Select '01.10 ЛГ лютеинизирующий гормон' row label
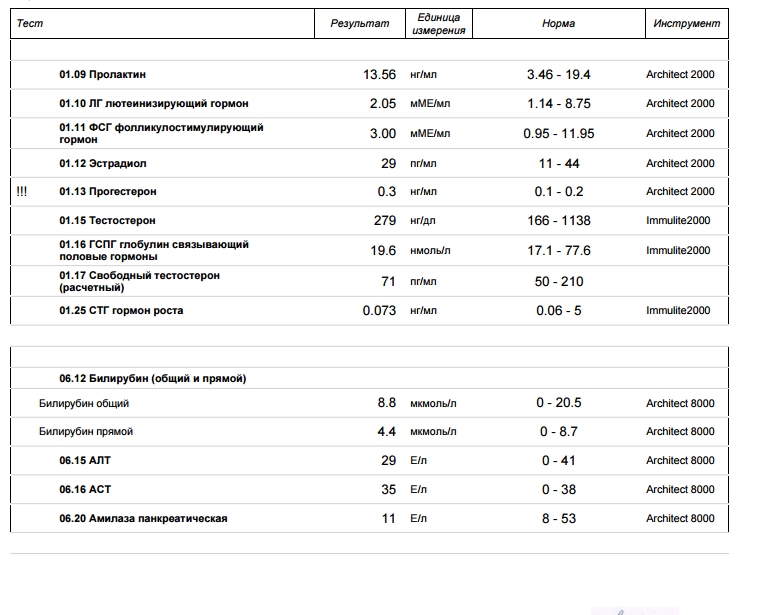The width and height of the screenshot is (763, 615). point(153,103)
